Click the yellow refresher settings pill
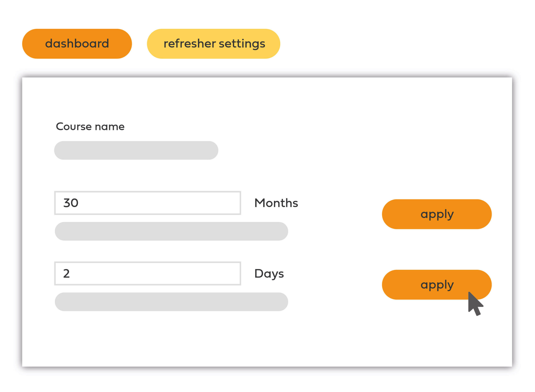 coord(213,44)
